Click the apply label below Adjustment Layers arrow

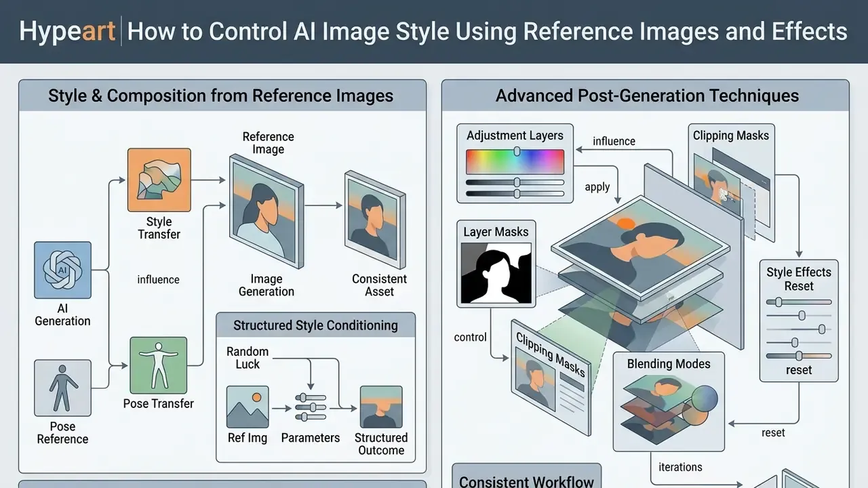point(597,187)
